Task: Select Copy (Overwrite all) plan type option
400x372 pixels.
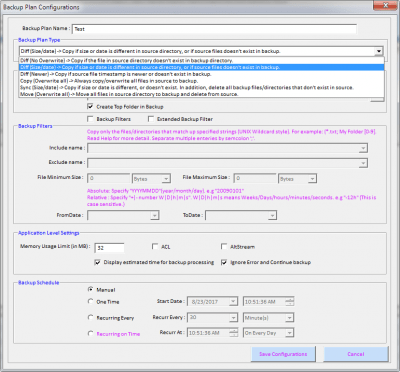Action: tap(201, 81)
